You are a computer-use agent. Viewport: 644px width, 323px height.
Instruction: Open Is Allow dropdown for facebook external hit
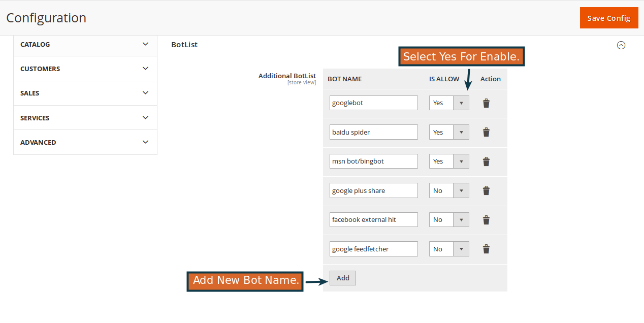pyautogui.click(x=449, y=220)
